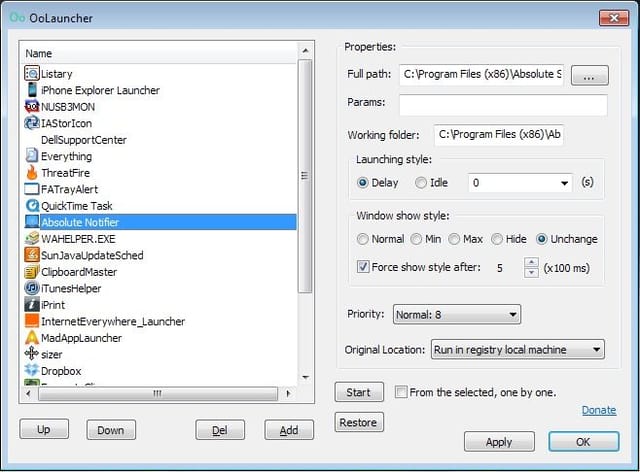This screenshot has height=472, width=640.
Task: Click the Restore button
Action: coord(359,422)
